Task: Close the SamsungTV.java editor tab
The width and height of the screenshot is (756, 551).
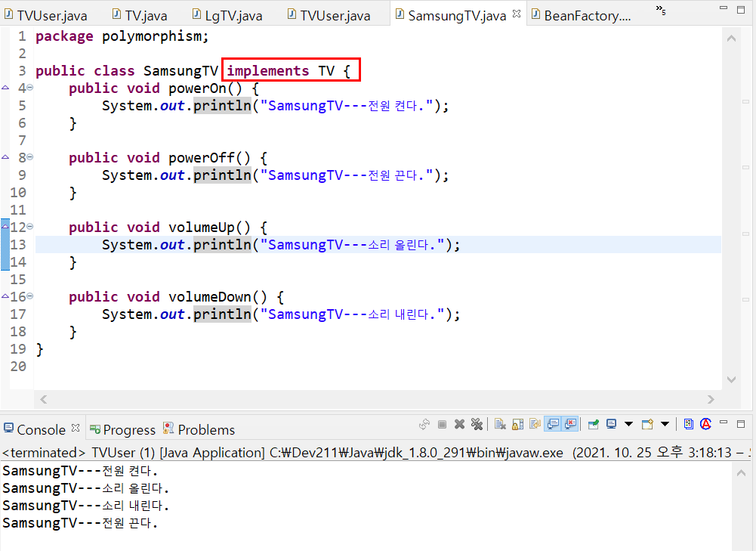Action: (x=517, y=14)
